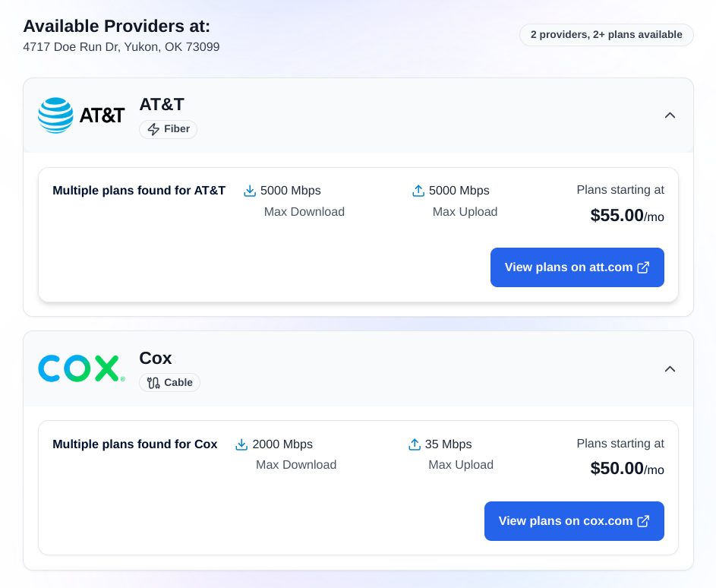Screen dimensions: 716x588
Task: Click the Fiber badge under AT&T
Action: pyautogui.click(x=168, y=129)
